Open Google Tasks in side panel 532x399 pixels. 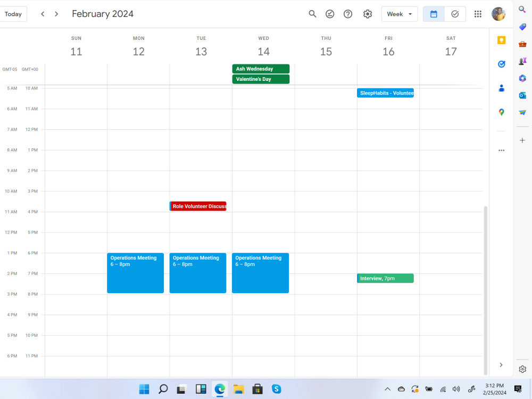pos(502,64)
